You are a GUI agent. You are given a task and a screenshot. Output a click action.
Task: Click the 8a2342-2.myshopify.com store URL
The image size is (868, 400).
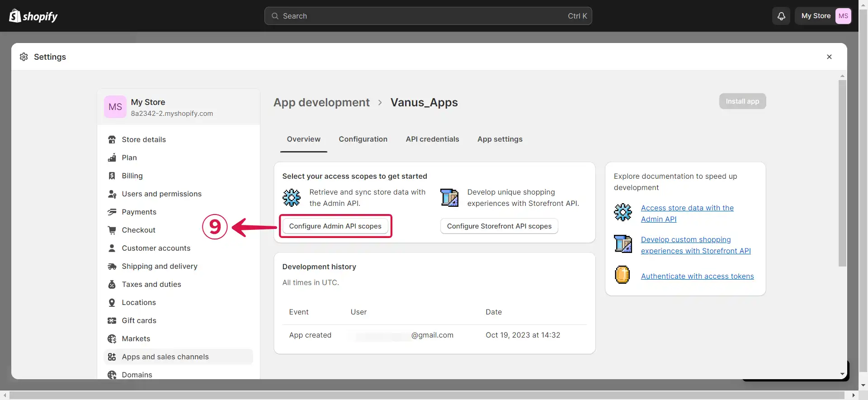point(172,114)
